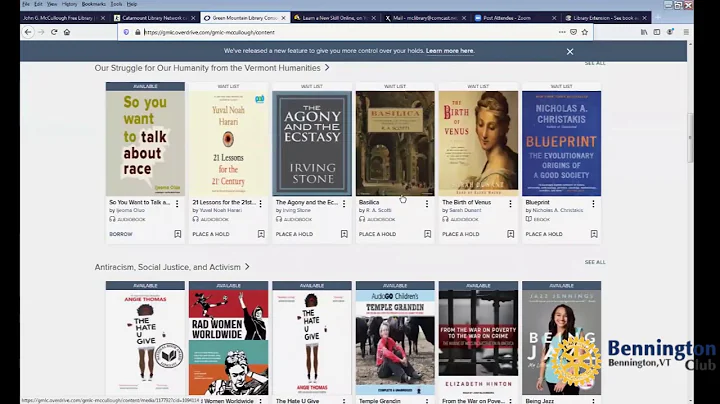Save page to Pocket icon

(574, 32)
